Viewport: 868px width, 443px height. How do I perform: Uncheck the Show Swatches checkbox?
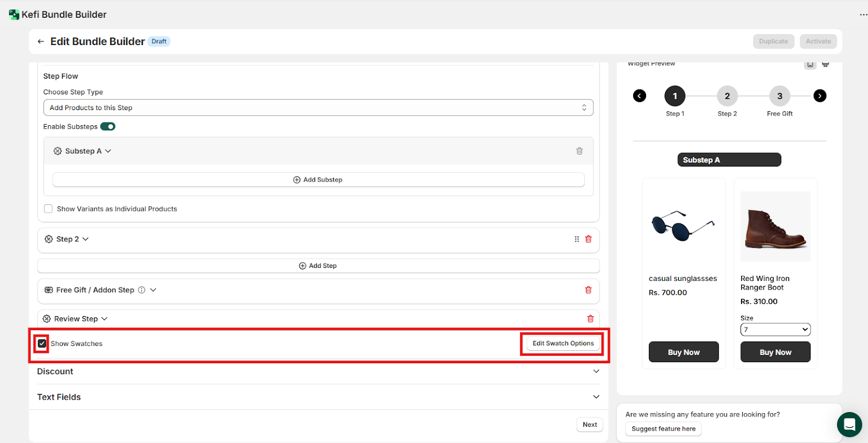tap(42, 344)
